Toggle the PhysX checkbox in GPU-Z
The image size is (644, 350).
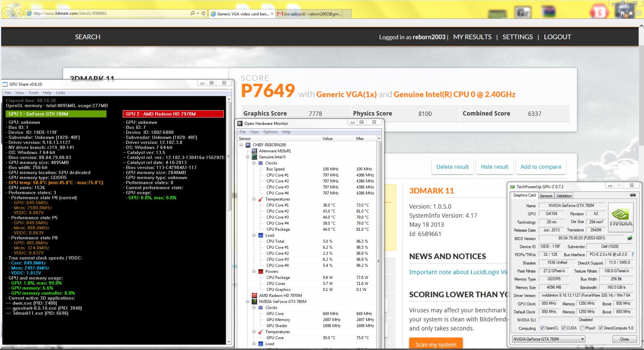(582, 328)
